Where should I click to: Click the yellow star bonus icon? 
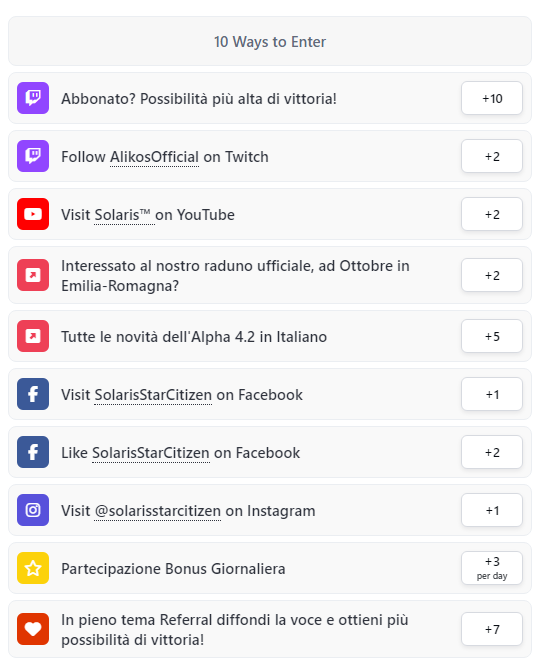pos(33,568)
